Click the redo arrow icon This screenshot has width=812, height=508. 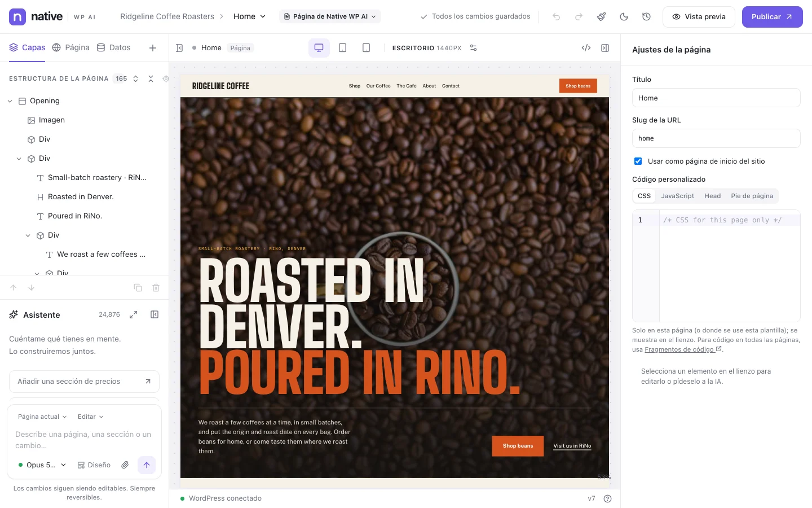[579, 17]
